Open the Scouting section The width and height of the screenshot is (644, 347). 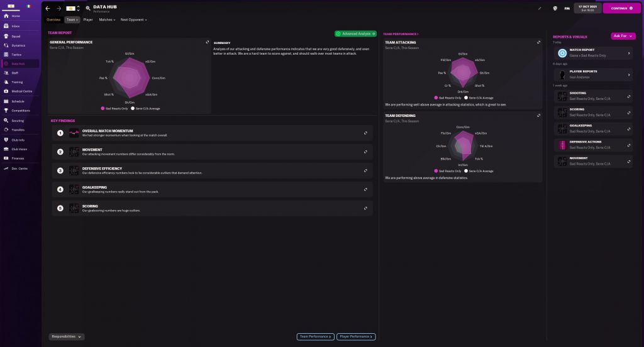[18, 120]
